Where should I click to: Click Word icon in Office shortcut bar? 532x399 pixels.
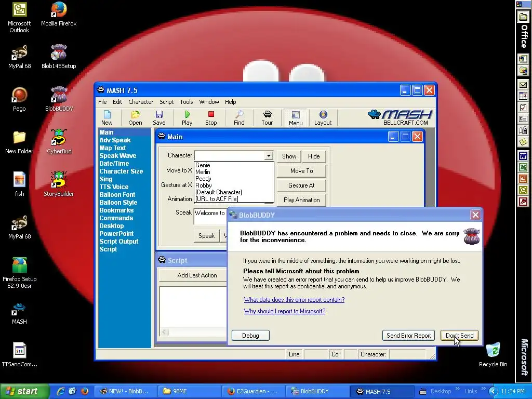pos(523,156)
